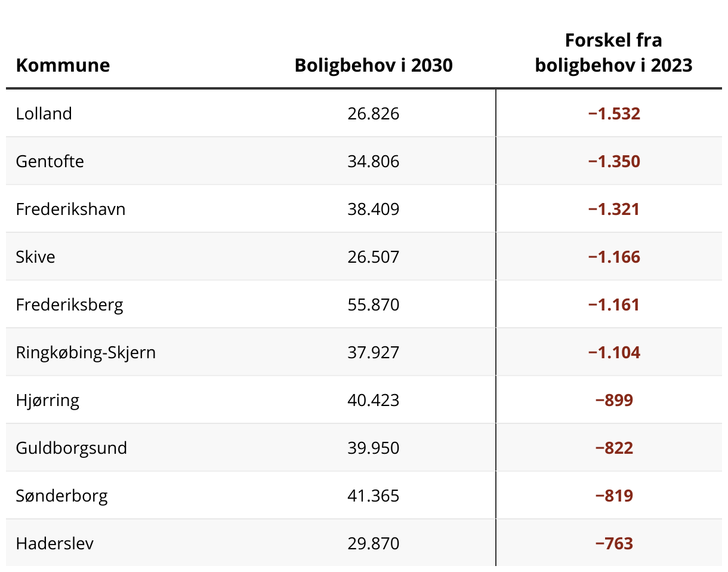Screen dimensions: 728x572
Task: Click Frederiksberg's 55.870 value
Action: (373, 305)
